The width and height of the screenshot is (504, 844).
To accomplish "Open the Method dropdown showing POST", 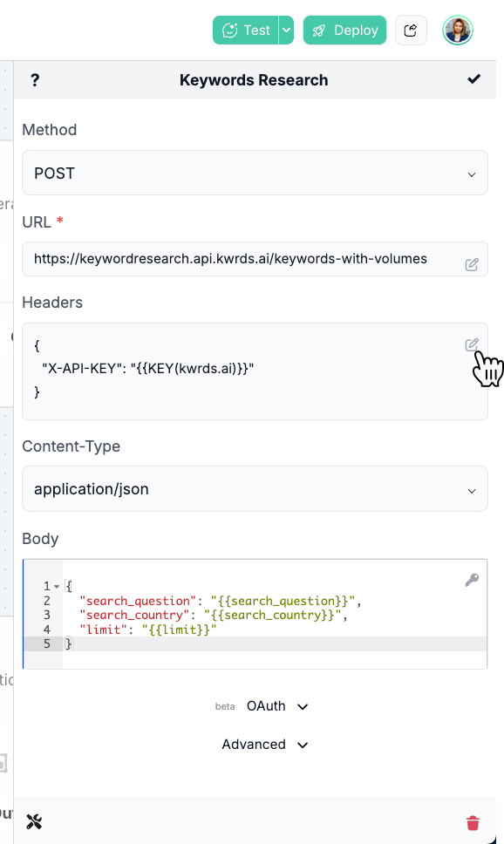I will coord(255,173).
